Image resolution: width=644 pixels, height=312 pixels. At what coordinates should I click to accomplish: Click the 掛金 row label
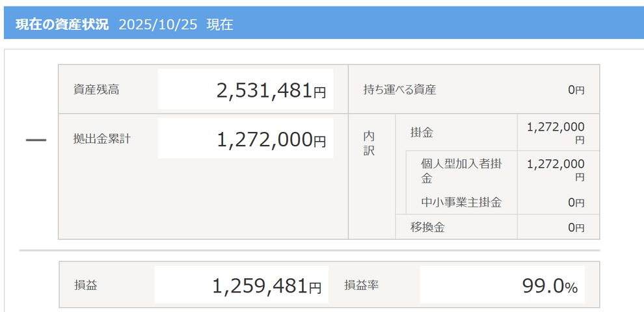pyautogui.click(x=422, y=133)
